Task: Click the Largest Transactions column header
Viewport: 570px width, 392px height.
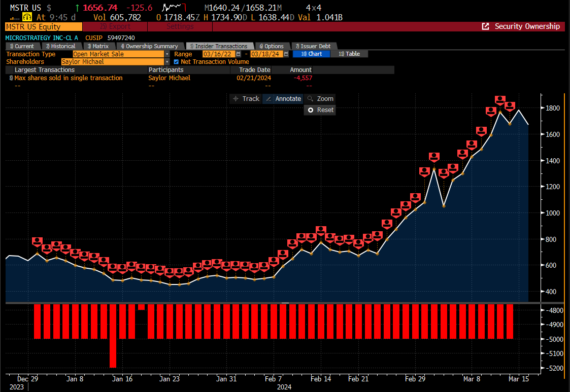Action: coord(44,70)
